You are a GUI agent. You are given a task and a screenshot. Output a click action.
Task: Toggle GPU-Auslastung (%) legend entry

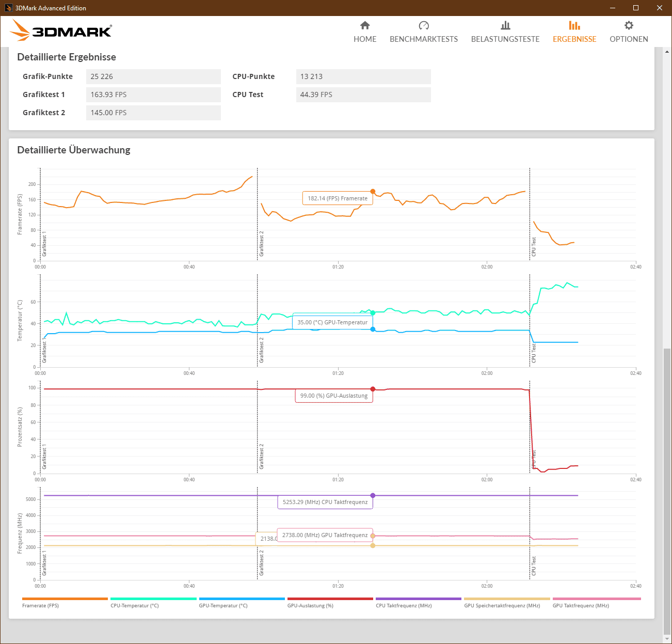pyautogui.click(x=330, y=603)
